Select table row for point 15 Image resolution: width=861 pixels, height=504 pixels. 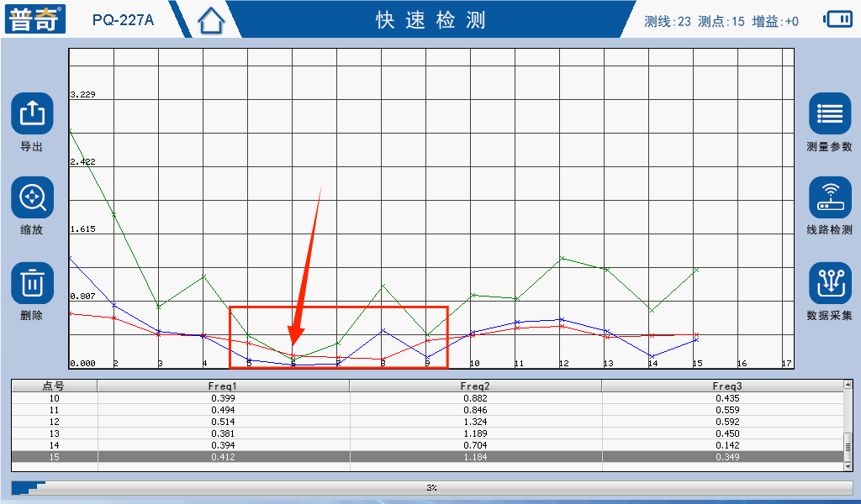coord(427,457)
